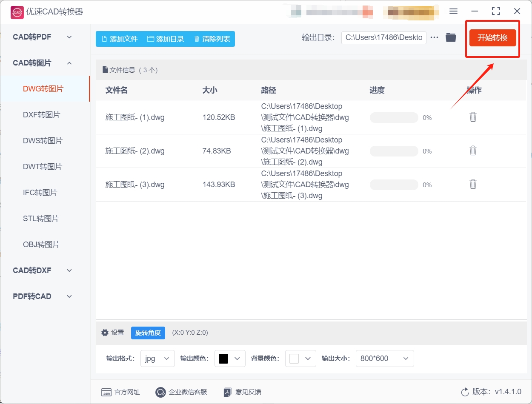Click the 企业微信客服 customer service icon
The width and height of the screenshot is (532, 404).
160,392
